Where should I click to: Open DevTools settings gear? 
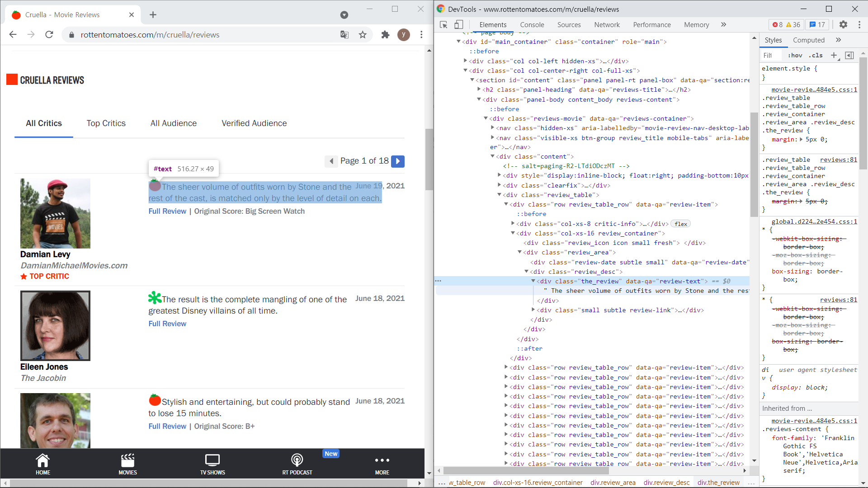(843, 25)
